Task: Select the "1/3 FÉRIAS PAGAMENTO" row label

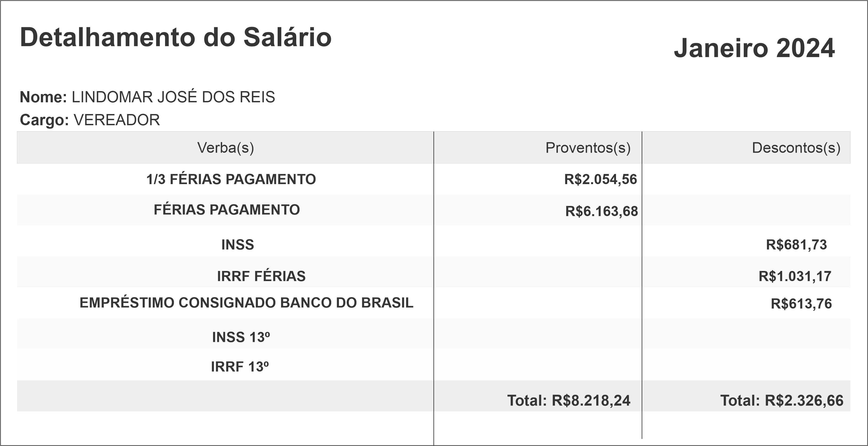Action: point(231,179)
